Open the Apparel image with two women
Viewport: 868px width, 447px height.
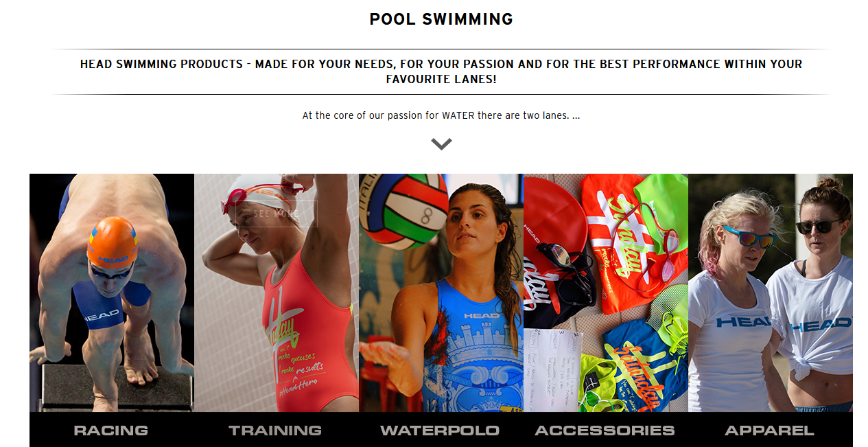[x=771, y=293]
